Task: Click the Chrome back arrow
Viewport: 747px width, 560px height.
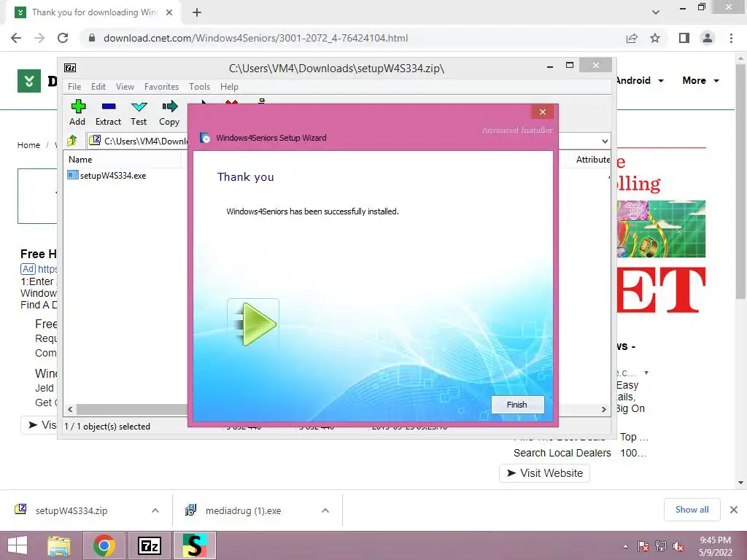Action: (x=16, y=38)
